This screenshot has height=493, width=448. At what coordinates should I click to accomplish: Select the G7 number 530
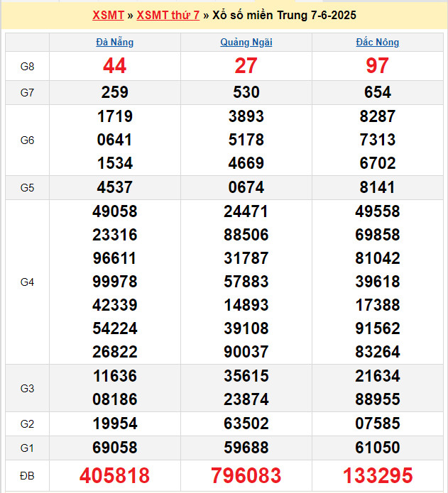click(x=246, y=92)
